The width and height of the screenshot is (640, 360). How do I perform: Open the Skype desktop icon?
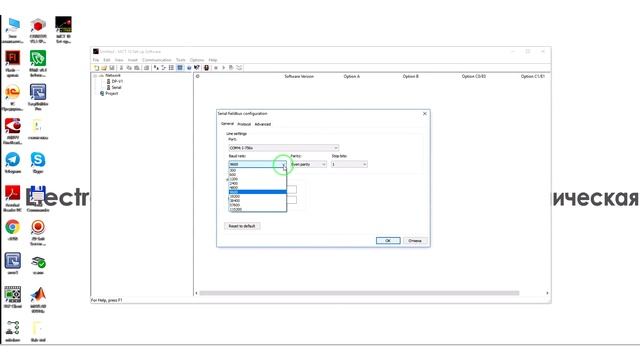pos(38,162)
